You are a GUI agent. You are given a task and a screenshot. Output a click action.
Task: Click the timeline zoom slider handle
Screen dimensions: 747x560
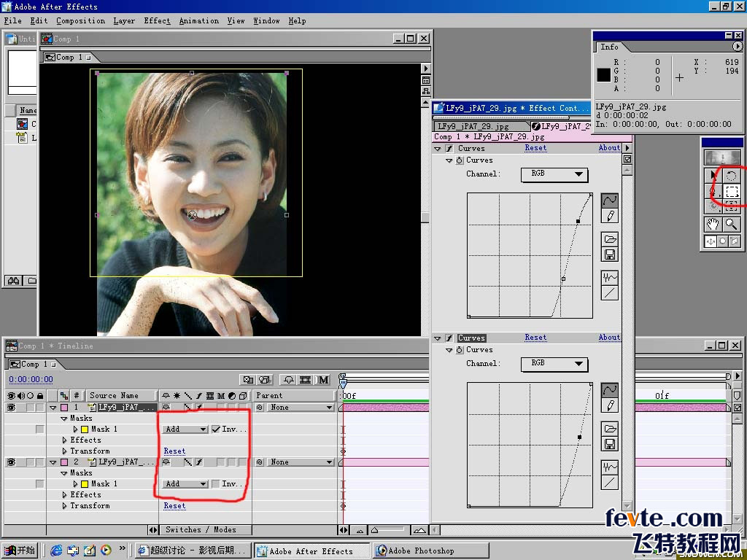[x=374, y=529]
